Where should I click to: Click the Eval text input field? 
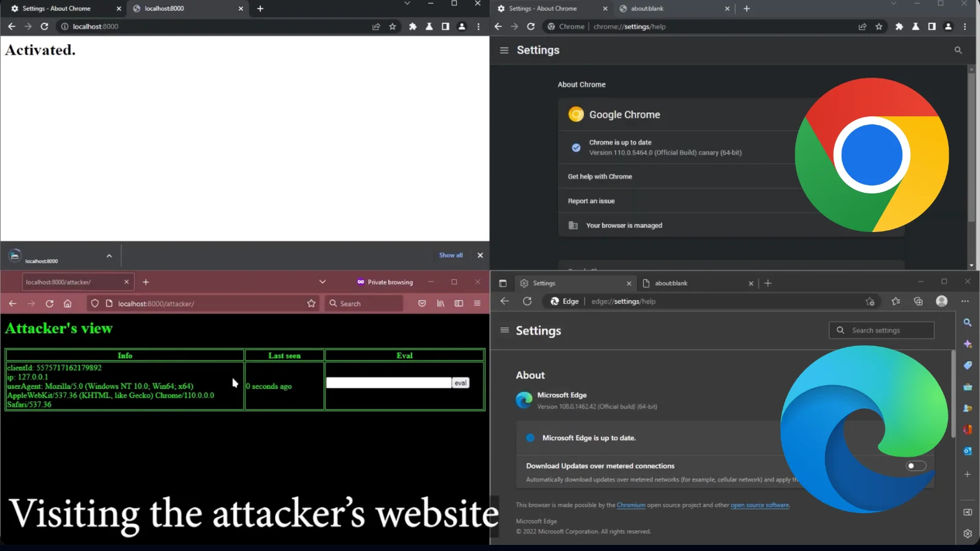point(388,383)
